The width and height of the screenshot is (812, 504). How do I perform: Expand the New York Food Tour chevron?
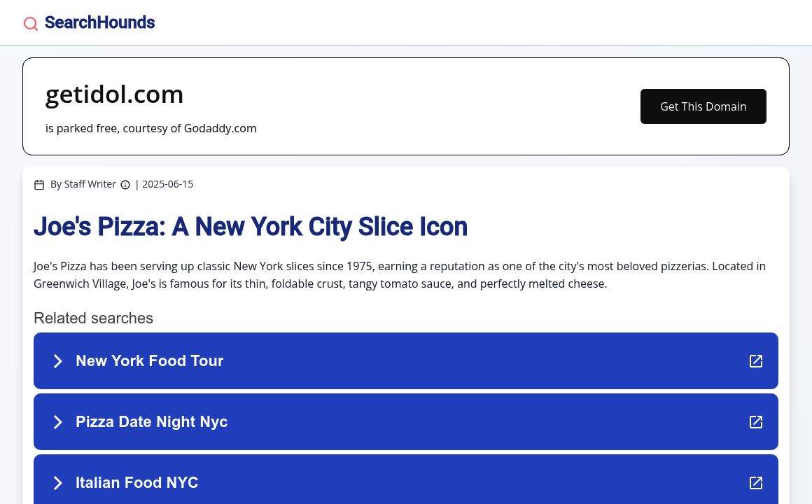point(58,361)
